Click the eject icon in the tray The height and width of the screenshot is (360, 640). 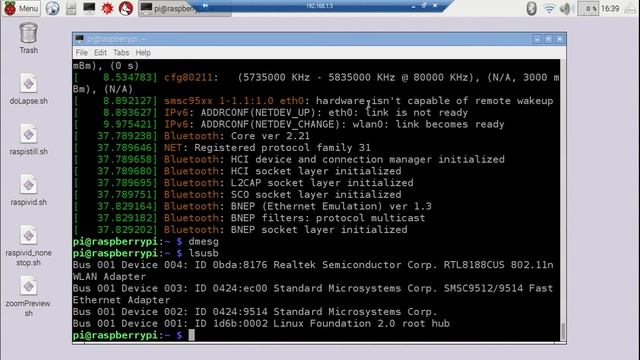pyautogui.click(x=631, y=9)
